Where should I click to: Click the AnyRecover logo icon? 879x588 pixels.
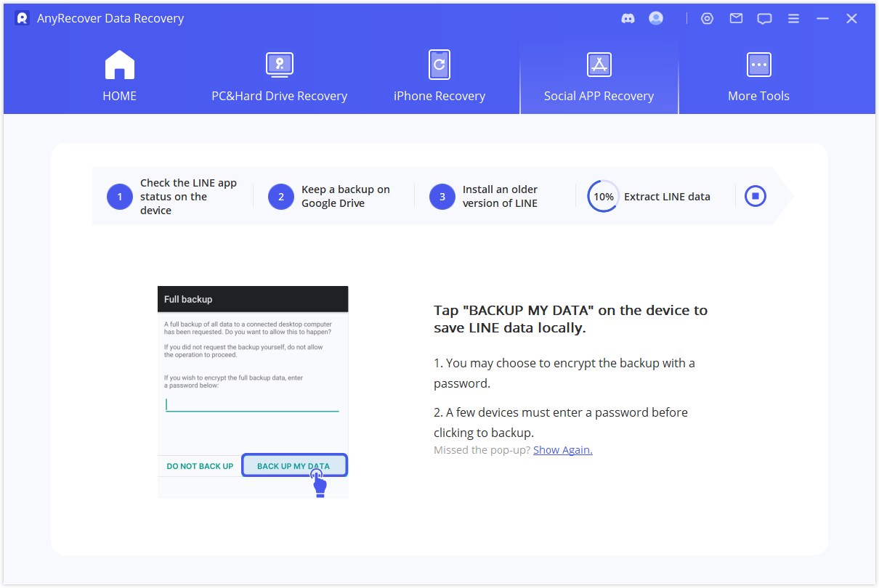[22, 18]
